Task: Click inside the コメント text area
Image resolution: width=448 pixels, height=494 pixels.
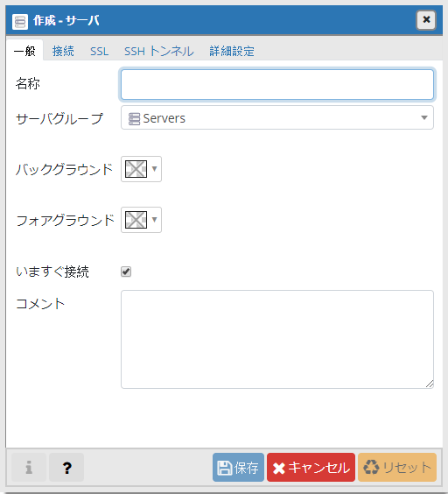Action: tap(277, 339)
